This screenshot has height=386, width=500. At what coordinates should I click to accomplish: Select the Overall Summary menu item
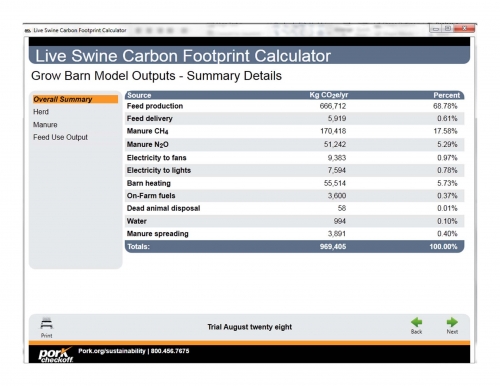click(75, 99)
